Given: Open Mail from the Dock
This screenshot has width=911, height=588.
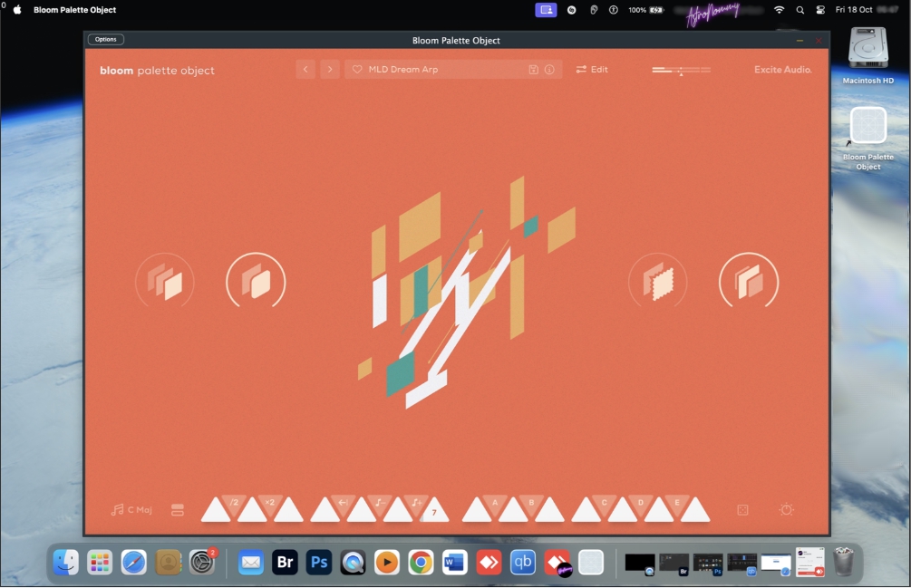Looking at the screenshot, I should 251,562.
